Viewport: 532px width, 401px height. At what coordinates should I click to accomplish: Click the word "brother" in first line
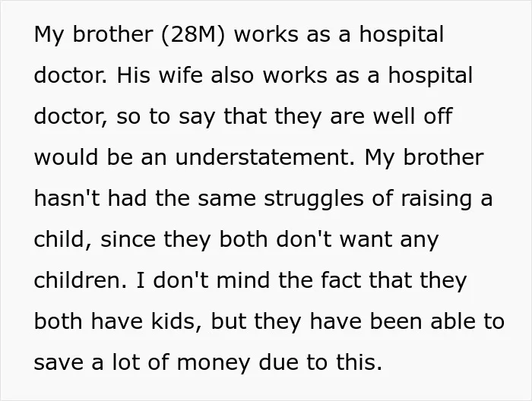[x=112, y=34]
